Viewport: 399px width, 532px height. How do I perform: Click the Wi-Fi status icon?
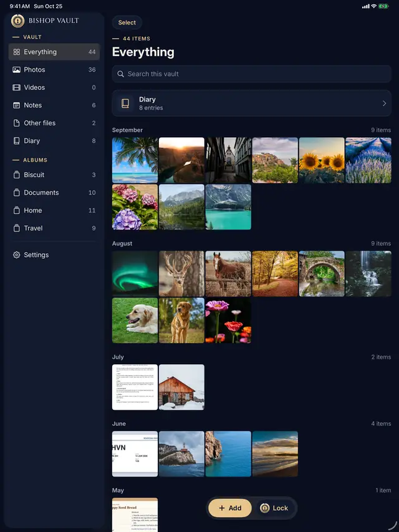[373, 6]
